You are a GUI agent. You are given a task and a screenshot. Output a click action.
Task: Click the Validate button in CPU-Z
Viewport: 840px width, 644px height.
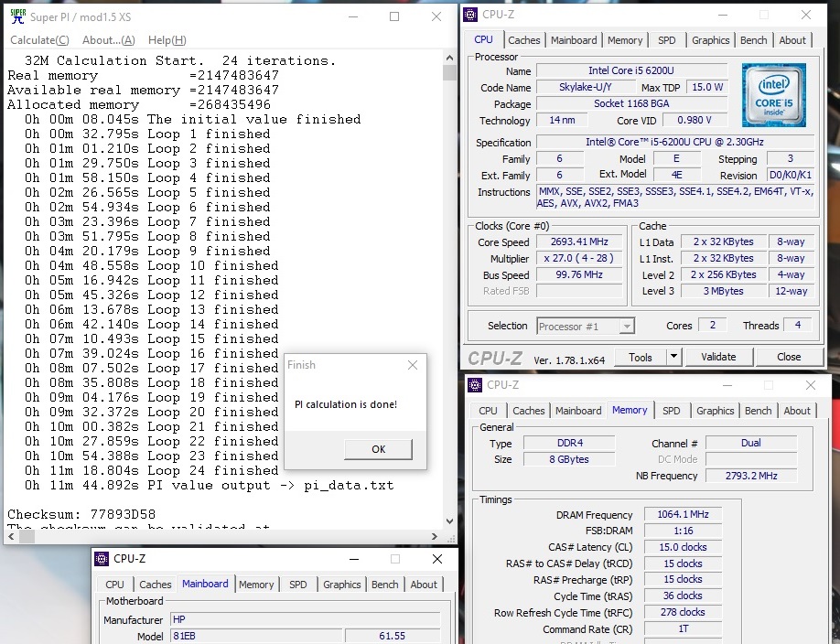coord(718,358)
